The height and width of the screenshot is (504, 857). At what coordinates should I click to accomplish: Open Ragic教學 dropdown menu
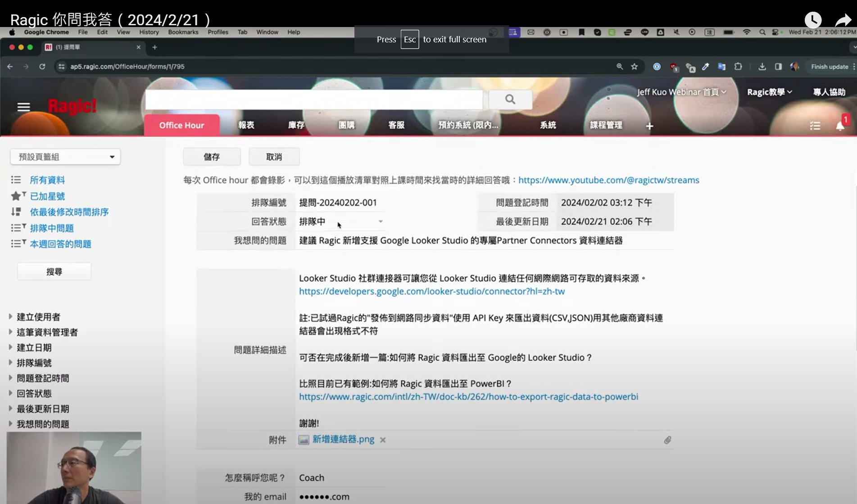pyautogui.click(x=770, y=92)
